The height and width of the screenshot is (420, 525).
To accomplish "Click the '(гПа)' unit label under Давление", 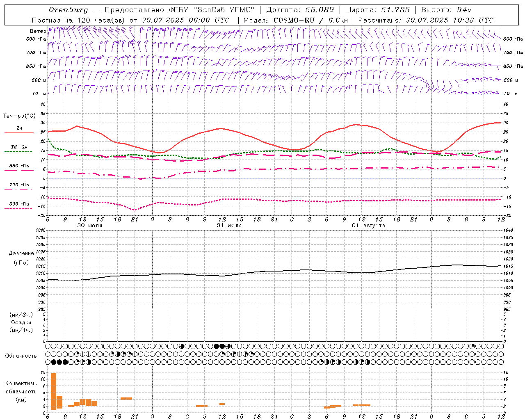I will coord(21,263).
